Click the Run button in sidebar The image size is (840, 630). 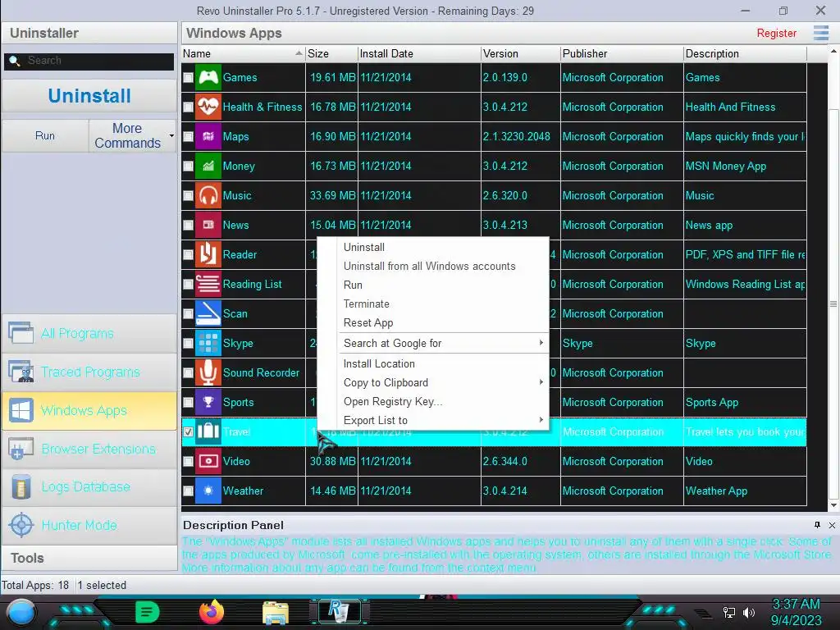[x=45, y=135]
